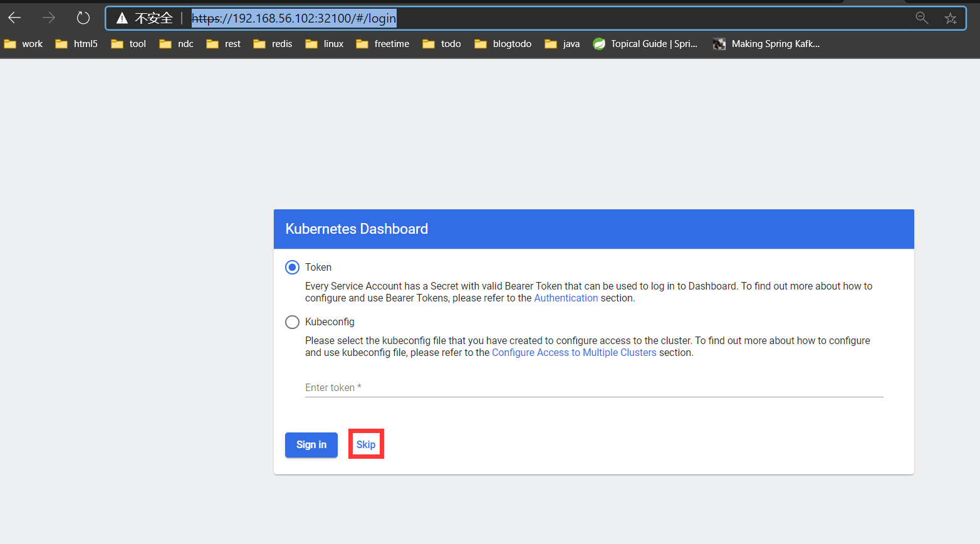Open the redis bookmarks folder
Screen dimensions: 980x544
coord(273,44)
